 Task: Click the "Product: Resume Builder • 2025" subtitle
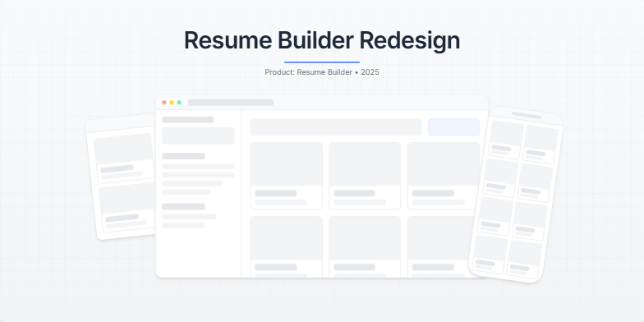point(322,72)
